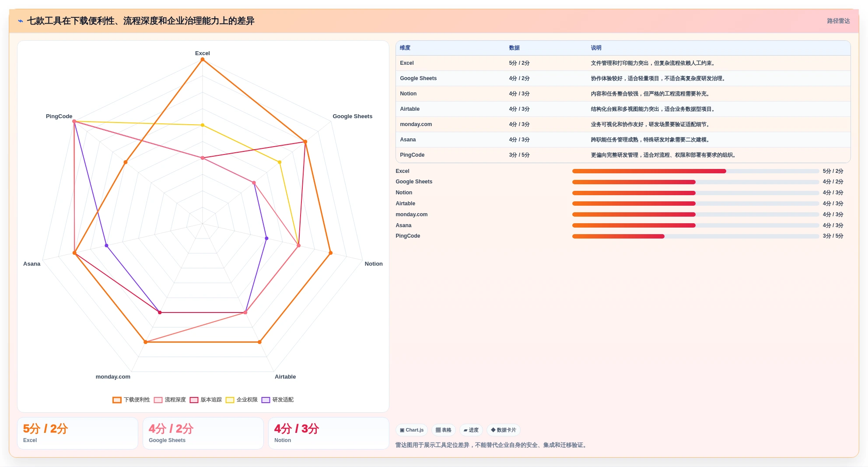The width and height of the screenshot is (868, 467).
Task: Toggle the 下载便利性 legend swatch
Action: 117,400
